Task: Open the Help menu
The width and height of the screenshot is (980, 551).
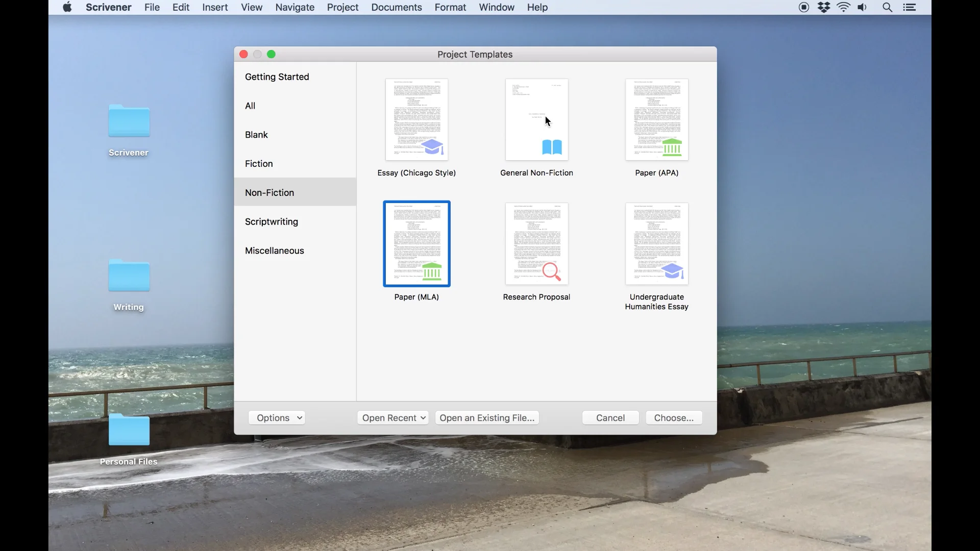Action: point(537,7)
